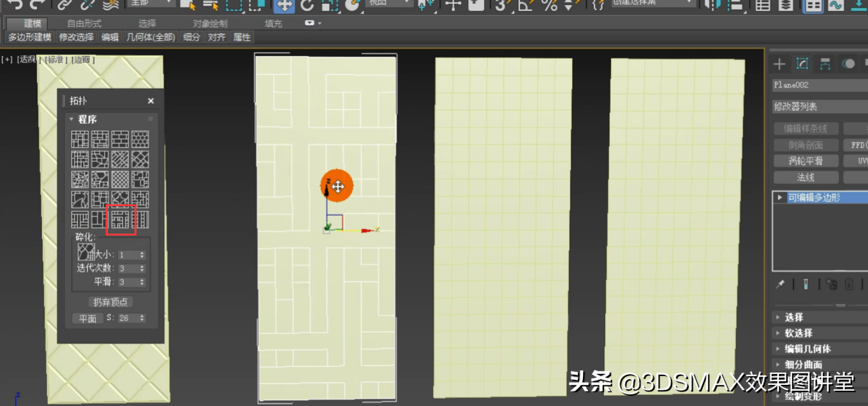Click the 法线 modifier button
868x406 pixels.
click(x=805, y=177)
